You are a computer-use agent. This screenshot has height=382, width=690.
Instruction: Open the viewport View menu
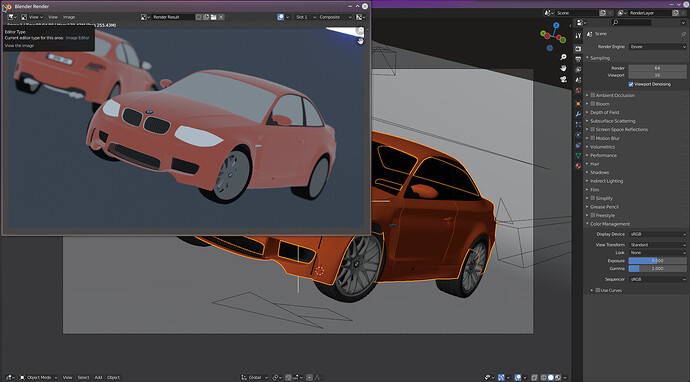(x=67, y=377)
